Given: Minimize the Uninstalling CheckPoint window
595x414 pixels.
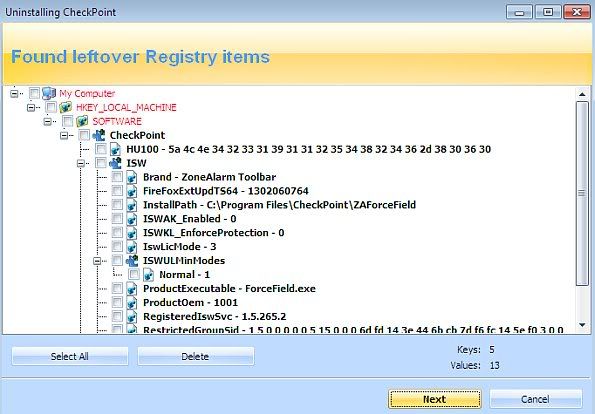Looking at the screenshot, I should pos(519,12).
